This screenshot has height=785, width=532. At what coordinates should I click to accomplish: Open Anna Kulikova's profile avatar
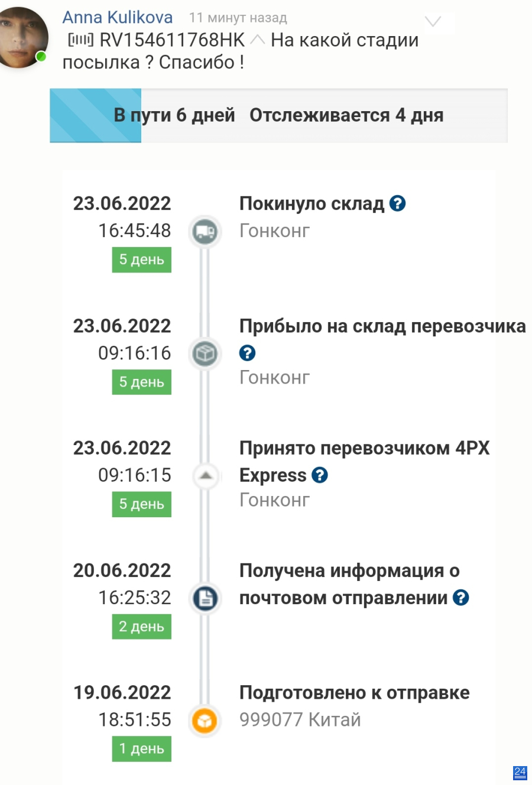point(22,37)
